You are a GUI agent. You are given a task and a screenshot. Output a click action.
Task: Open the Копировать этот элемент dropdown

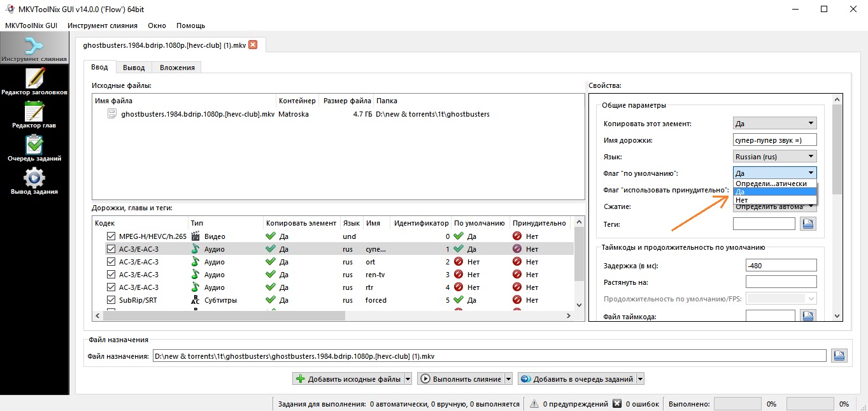pyautogui.click(x=774, y=123)
